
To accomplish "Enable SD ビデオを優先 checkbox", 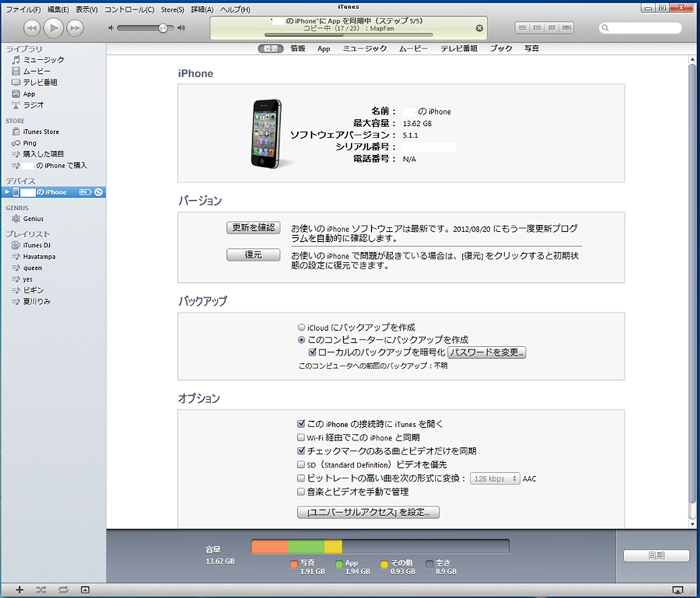I will tap(301, 465).
